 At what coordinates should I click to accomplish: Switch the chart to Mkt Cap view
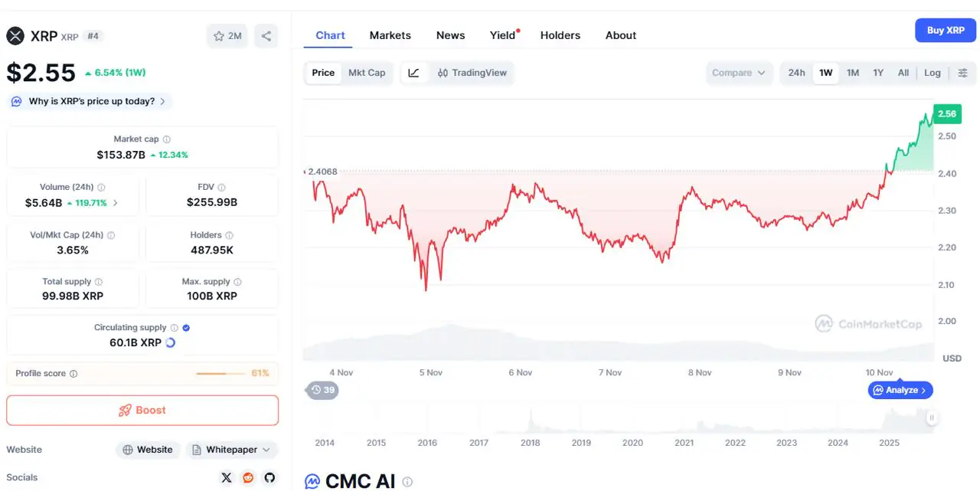pyautogui.click(x=367, y=73)
